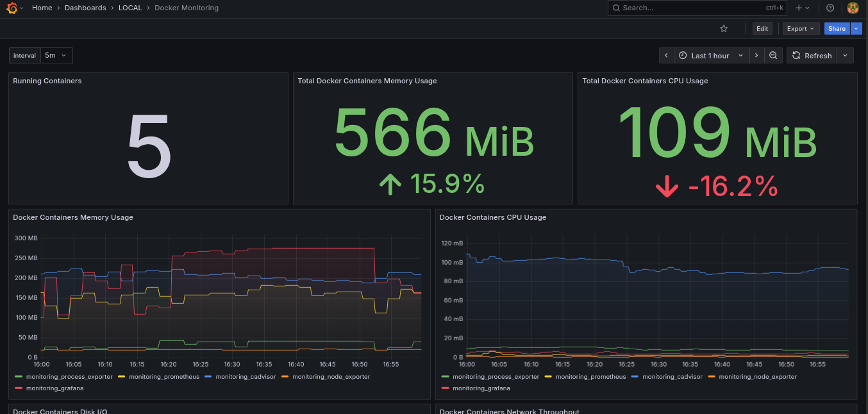Toggle monitoring_prometheus series in Memory Usage legend
868x414 pixels.
164,377
